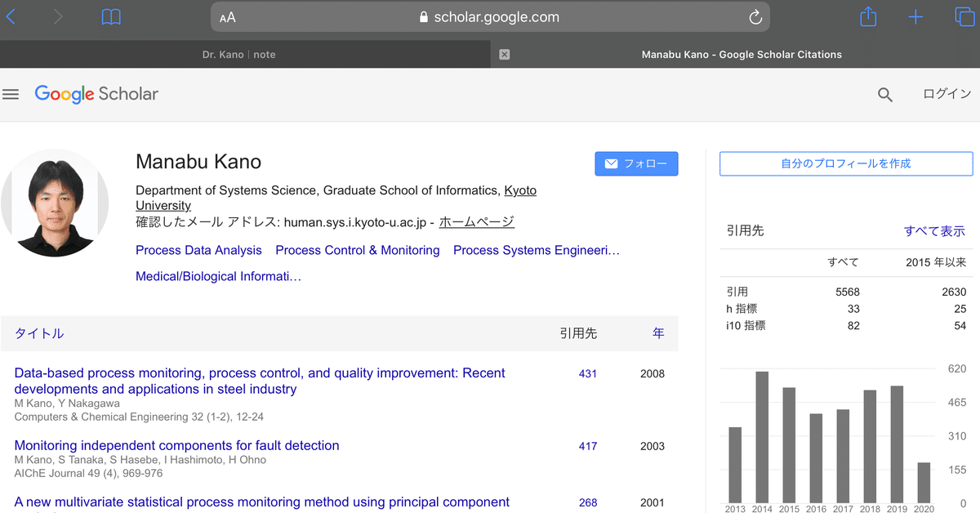Reload the page with the refresh icon
980x513 pixels.
click(x=755, y=17)
